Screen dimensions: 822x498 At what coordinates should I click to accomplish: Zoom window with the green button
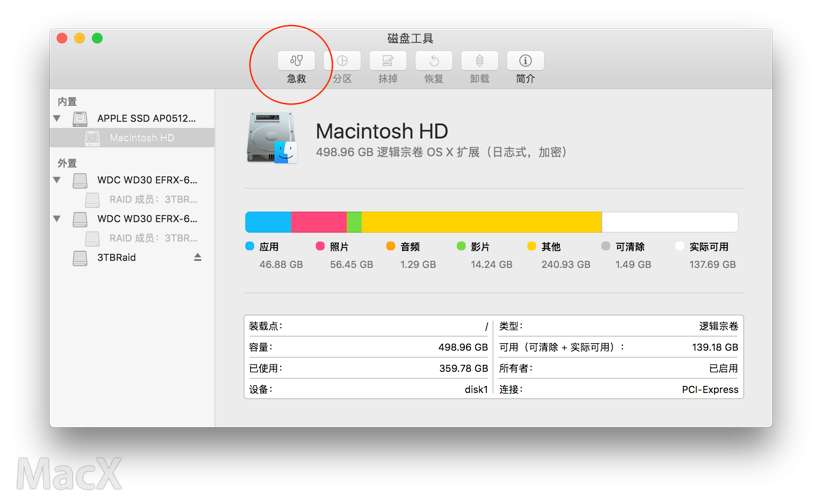point(97,38)
